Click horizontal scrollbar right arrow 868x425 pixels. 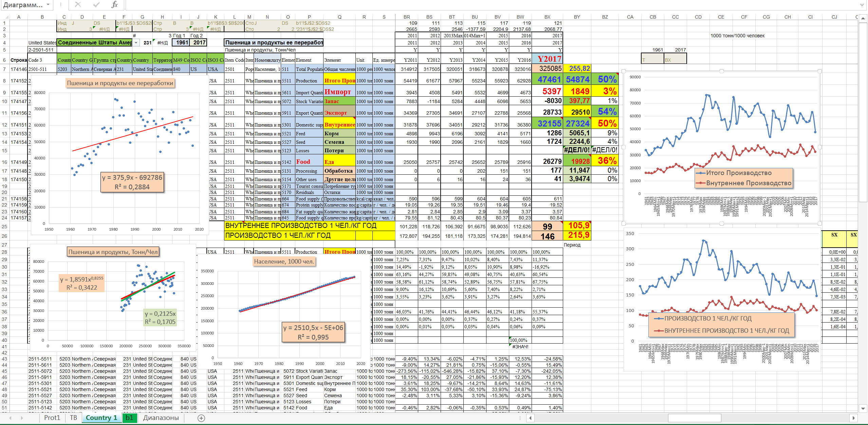[853, 418]
